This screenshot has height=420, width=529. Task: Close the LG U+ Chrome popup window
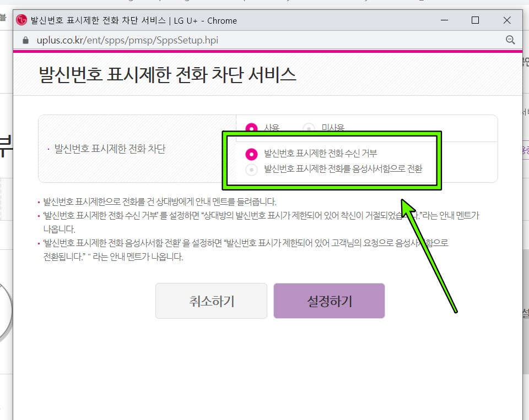(x=507, y=20)
